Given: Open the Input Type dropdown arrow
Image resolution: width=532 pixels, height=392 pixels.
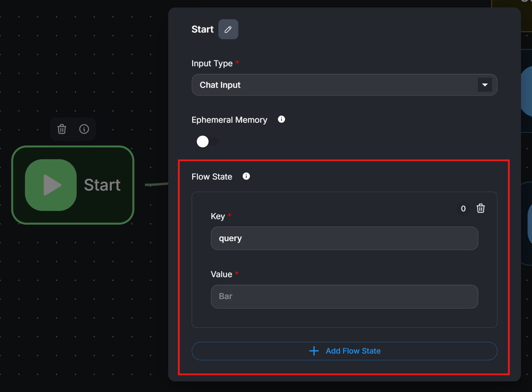Looking at the screenshot, I should coord(485,85).
